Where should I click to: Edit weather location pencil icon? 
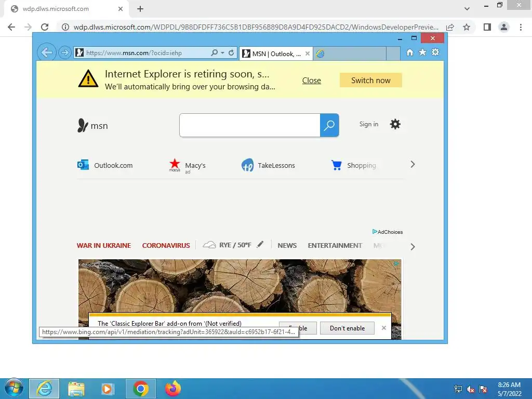(x=260, y=244)
